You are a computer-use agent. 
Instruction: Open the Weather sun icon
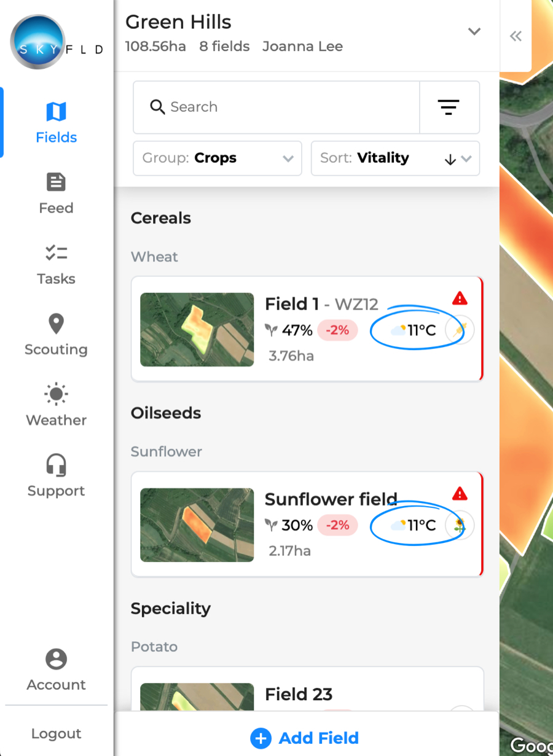point(56,394)
